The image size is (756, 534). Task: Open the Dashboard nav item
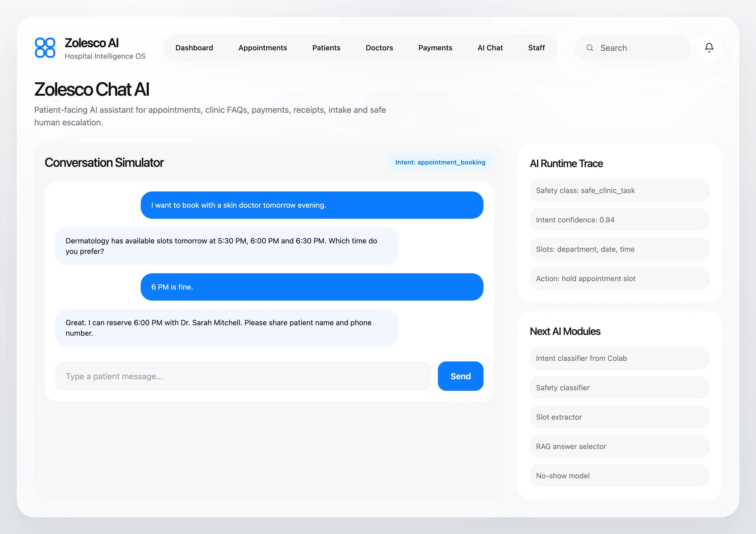pyautogui.click(x=194, y=48)
